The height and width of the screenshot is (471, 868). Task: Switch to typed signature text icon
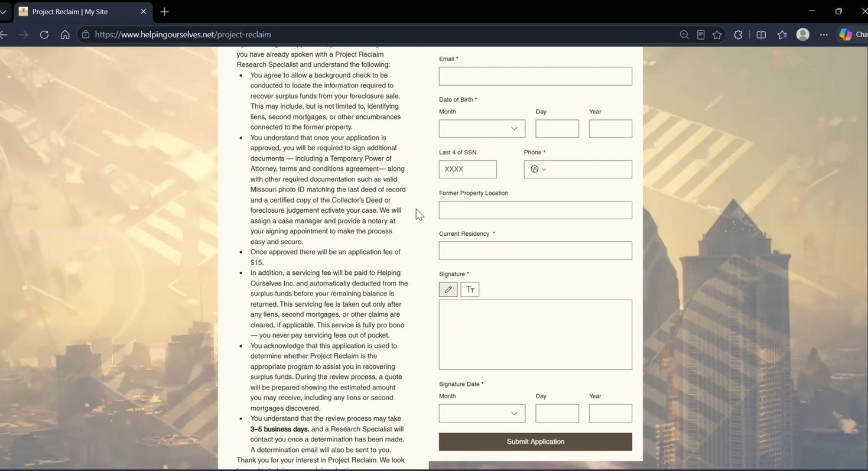pyautogui.click(x=470, y=290)
